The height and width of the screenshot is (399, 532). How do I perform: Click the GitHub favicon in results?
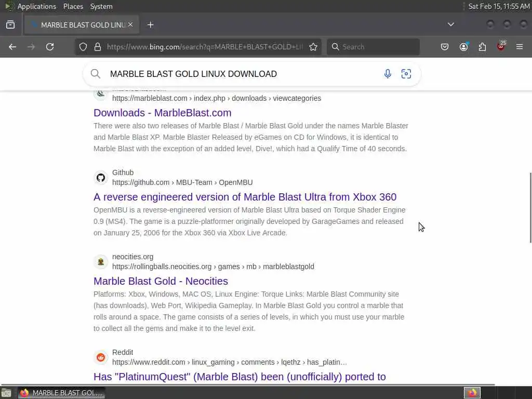click(x=101, y=178)
